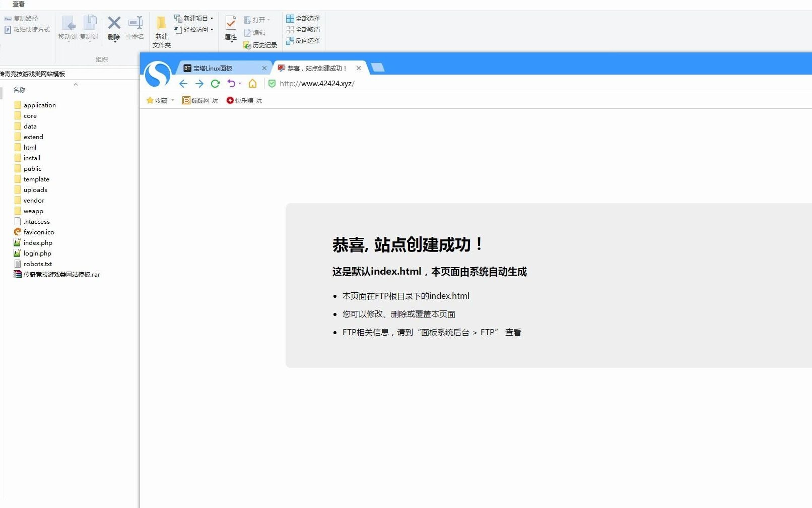812x508 pixels.
Task: Select the data folder
Action: coord(25,126)
